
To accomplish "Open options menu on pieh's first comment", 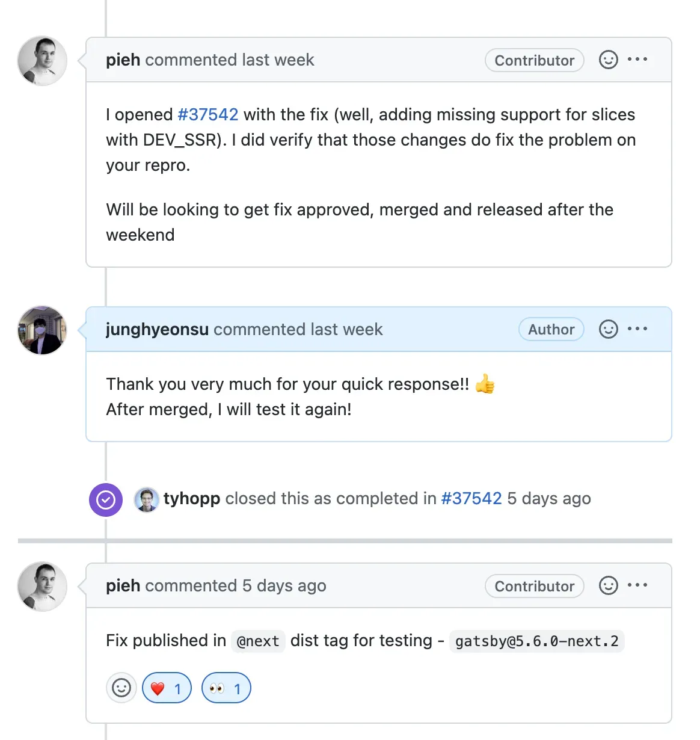I will 637,60.
